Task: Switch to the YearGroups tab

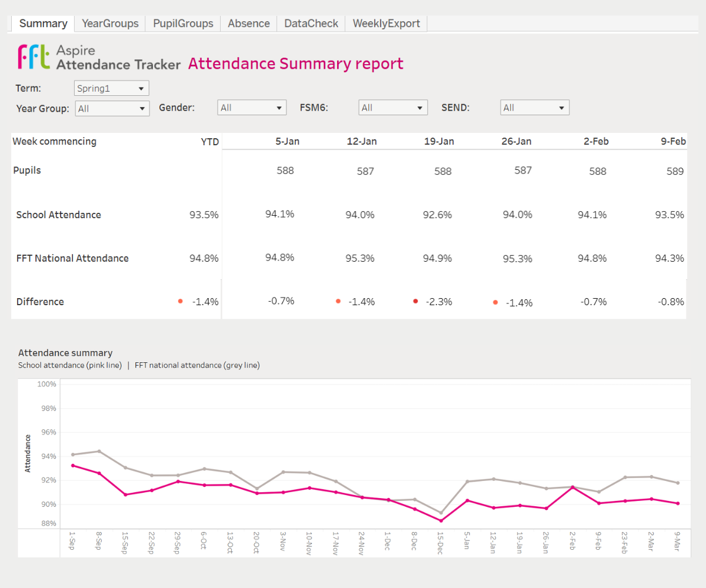Action: point(110,24)
